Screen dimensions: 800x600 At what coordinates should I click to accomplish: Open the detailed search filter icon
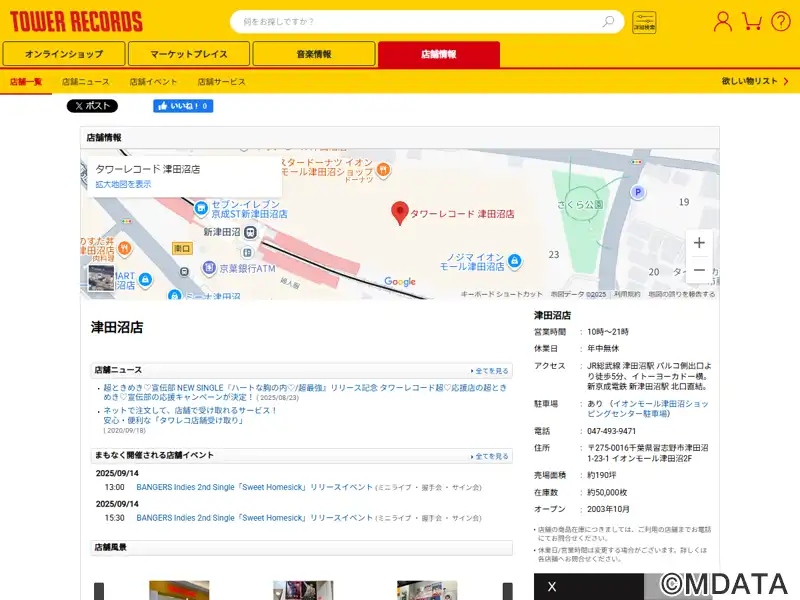coord(644,22)
